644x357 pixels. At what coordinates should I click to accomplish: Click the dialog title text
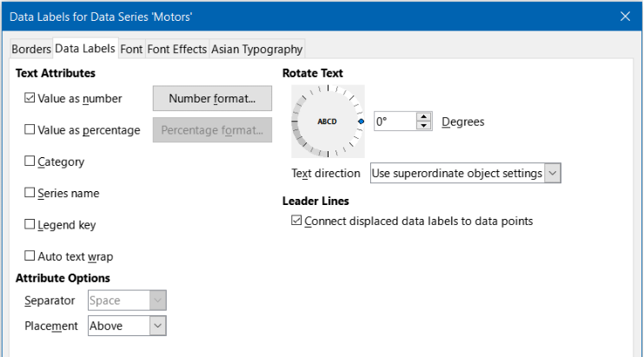[x=101, y=17]
